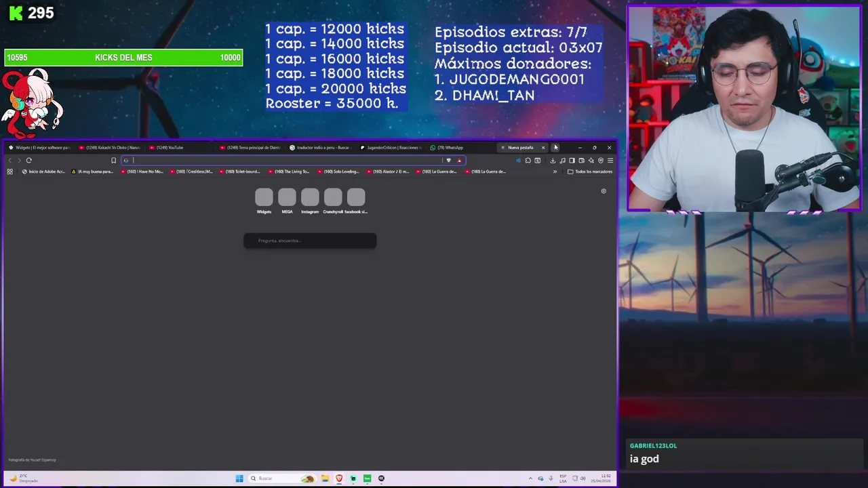Open new tab customize settings gear

pos(604,191)
